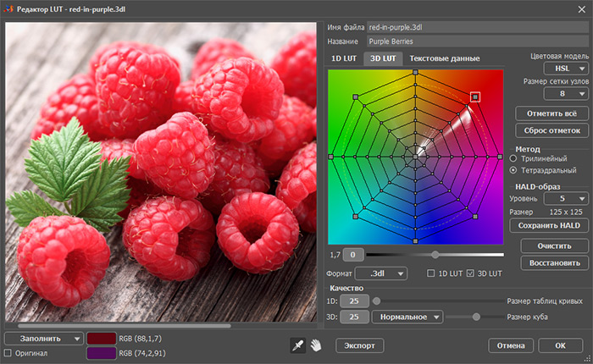
Task: Click the 125 x 125 size text
Action: [x=566, y=212]
